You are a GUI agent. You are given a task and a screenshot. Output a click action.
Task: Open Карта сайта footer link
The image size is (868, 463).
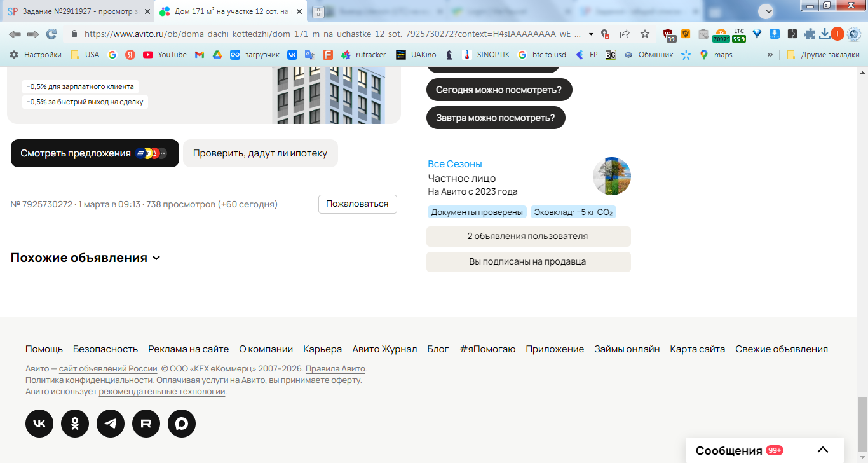coord(697,349)
